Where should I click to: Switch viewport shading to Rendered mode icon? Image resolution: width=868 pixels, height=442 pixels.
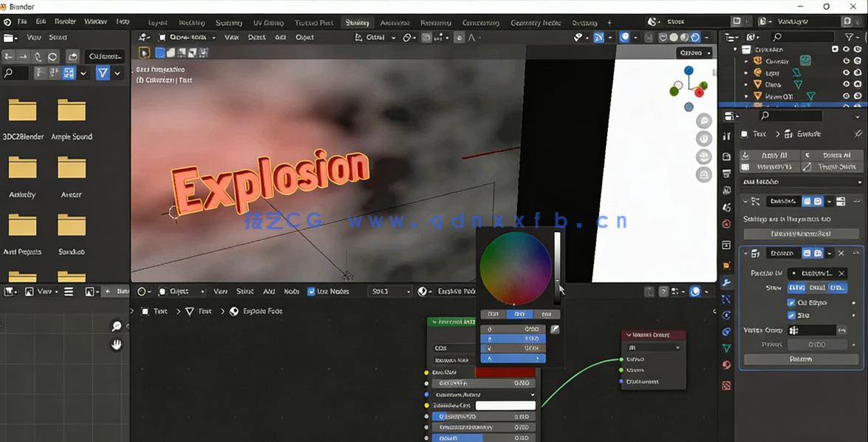[x=697, y=36]
